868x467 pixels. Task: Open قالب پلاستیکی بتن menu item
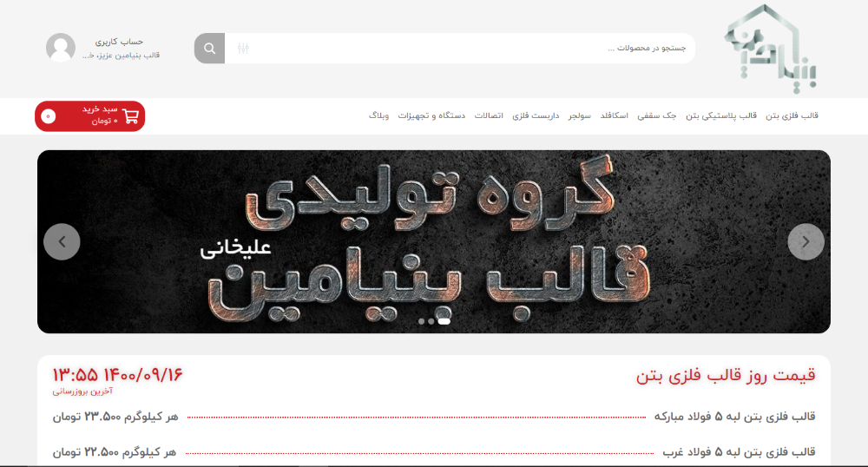click(x=721, y=115)
